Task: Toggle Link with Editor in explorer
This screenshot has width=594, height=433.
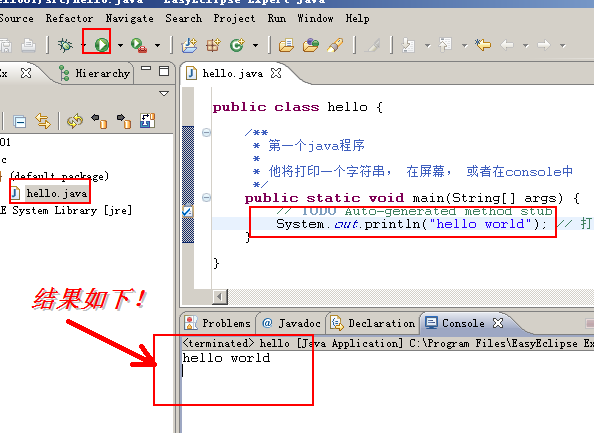Action: [43, 121]
